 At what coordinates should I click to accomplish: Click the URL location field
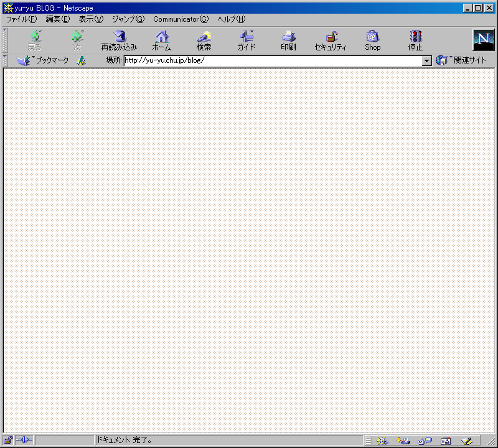pyautogui.click(x=273, y=60)
